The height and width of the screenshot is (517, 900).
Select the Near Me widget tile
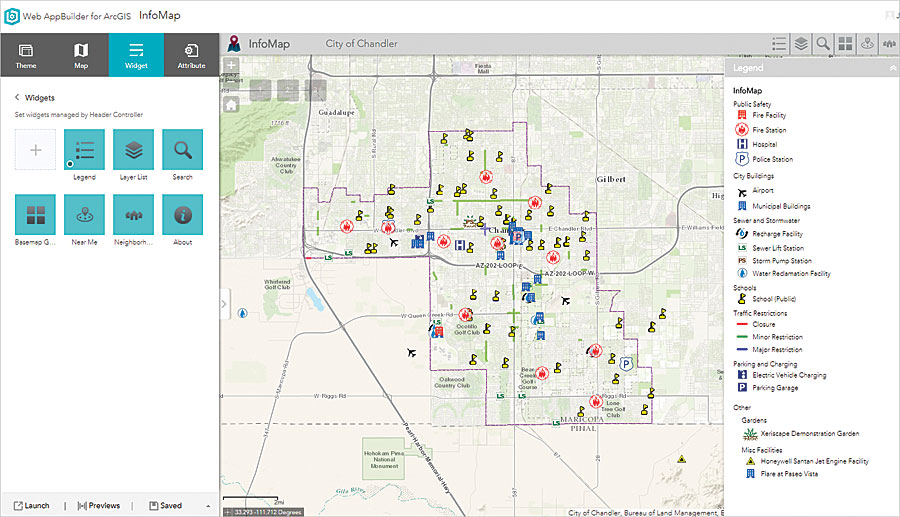84,215
